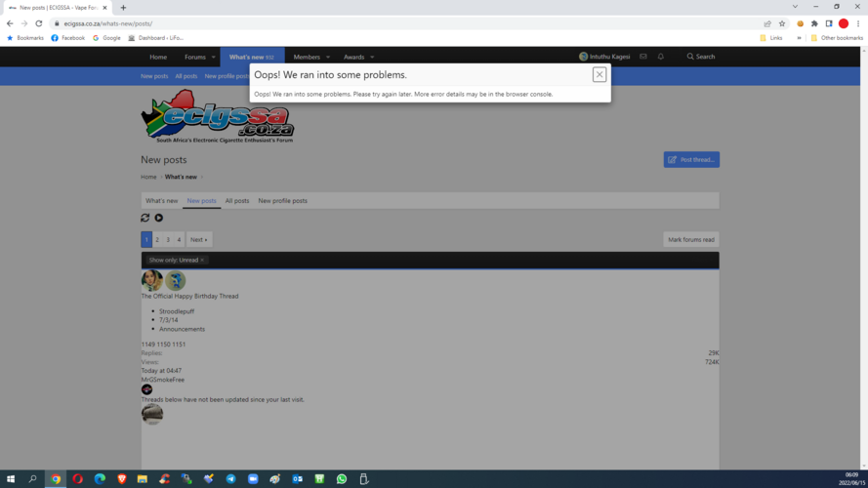The image size is (868, 488).
Task: Click the ecigssa.co.za forum logo
Action: [217, 116]
